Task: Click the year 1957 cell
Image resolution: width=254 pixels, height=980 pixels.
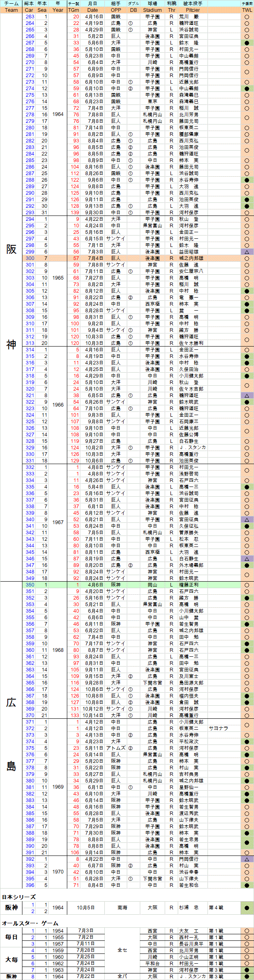Action: coord(58,944)
